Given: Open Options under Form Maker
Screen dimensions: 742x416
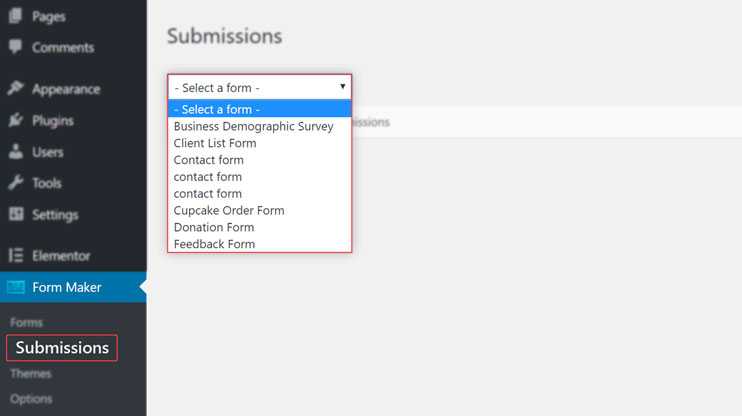Looking at the screenshot, I should coord(31,399).
